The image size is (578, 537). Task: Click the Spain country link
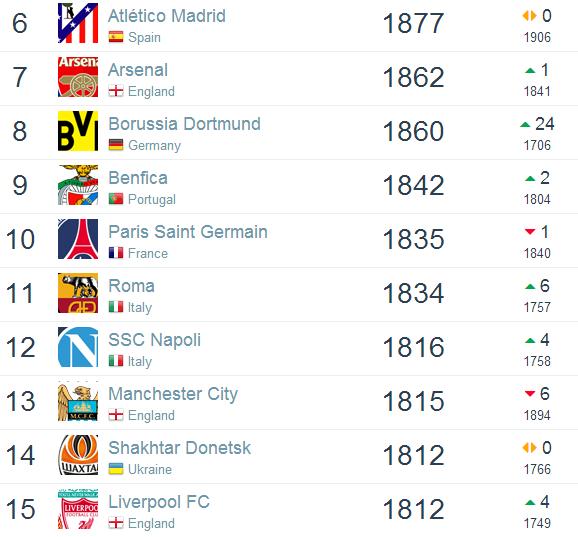click(x=144, y=37)
